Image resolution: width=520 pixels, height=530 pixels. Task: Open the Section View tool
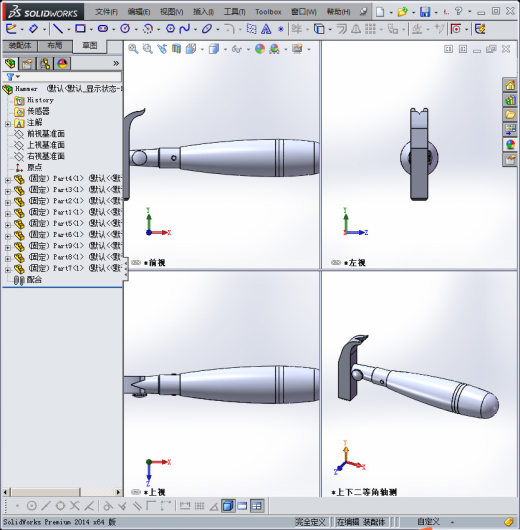[176, 49]
